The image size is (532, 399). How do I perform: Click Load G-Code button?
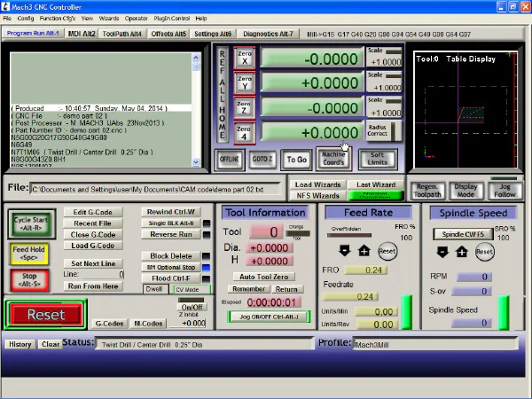point(92,246)
